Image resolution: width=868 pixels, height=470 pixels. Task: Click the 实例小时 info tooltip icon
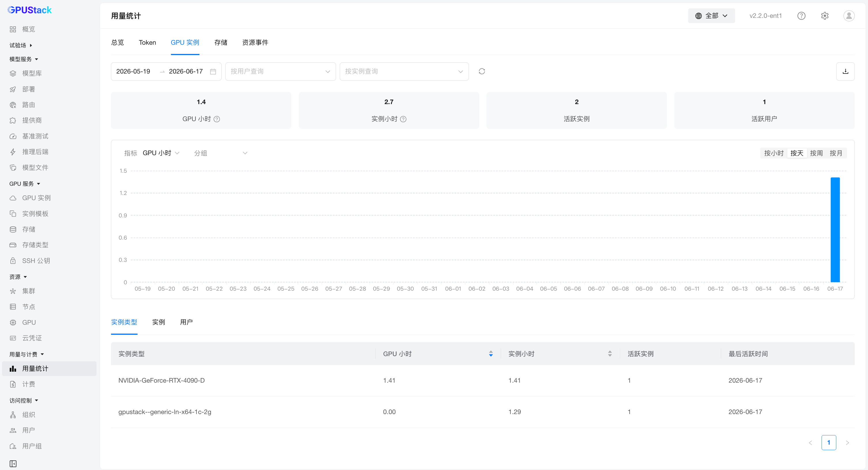pos(403,119)
